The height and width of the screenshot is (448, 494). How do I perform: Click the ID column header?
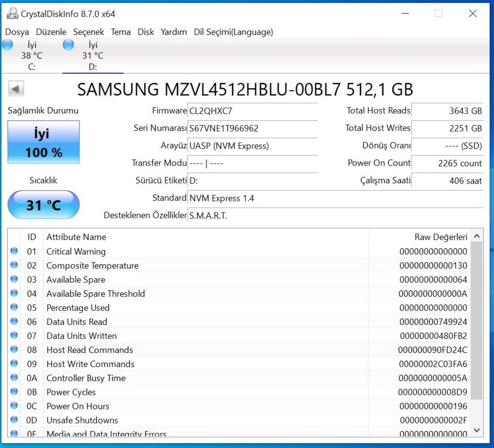click(31, 237)
